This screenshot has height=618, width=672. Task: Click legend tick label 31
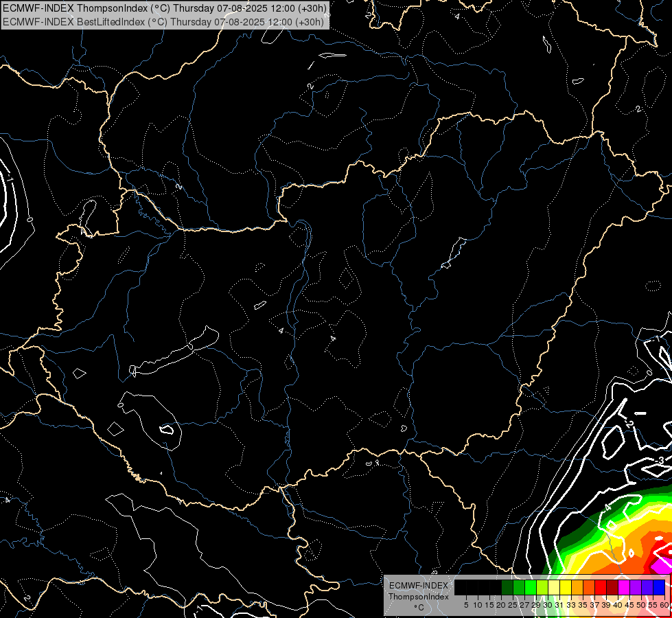click(559, 605)
